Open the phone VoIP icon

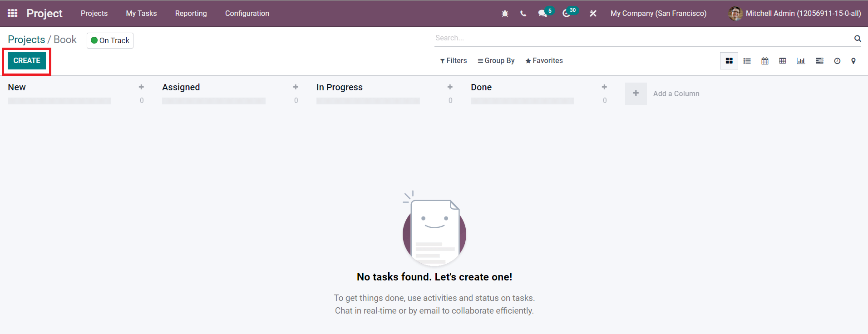[523, 14]
